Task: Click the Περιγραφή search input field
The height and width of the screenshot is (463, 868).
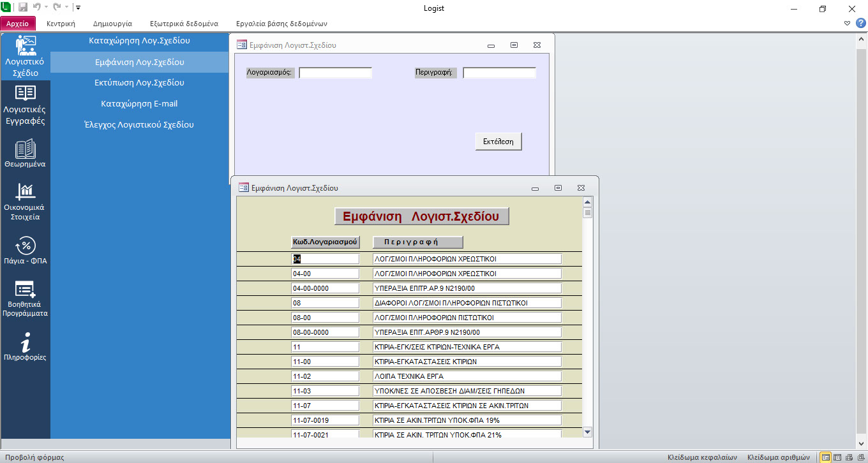Action: (499, 73)
